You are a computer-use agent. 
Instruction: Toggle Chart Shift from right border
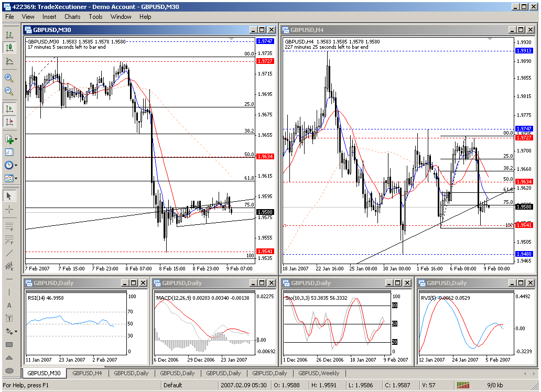coord(9,122)
